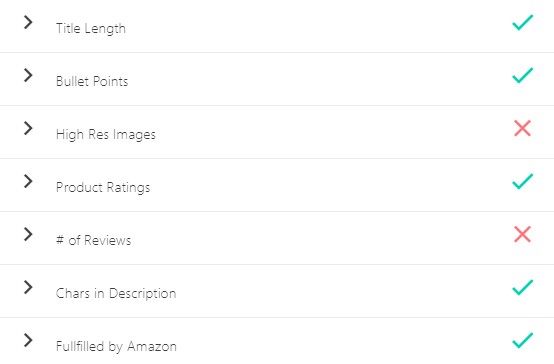Click the green checkmark for Title Length
The height and width of the screenshot is (364, 554).
click(x=523, y=23)
